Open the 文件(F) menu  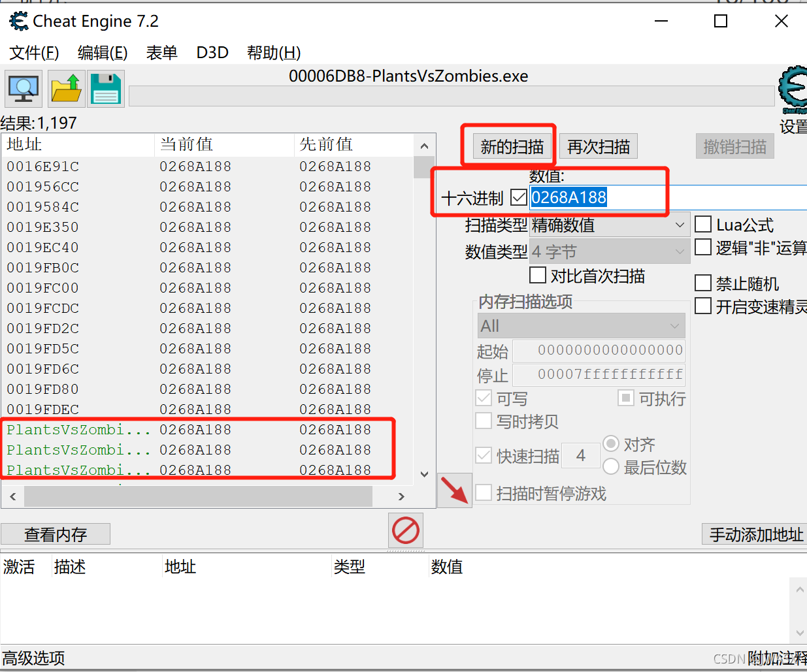pyautogui.click(x=35, y=53)
